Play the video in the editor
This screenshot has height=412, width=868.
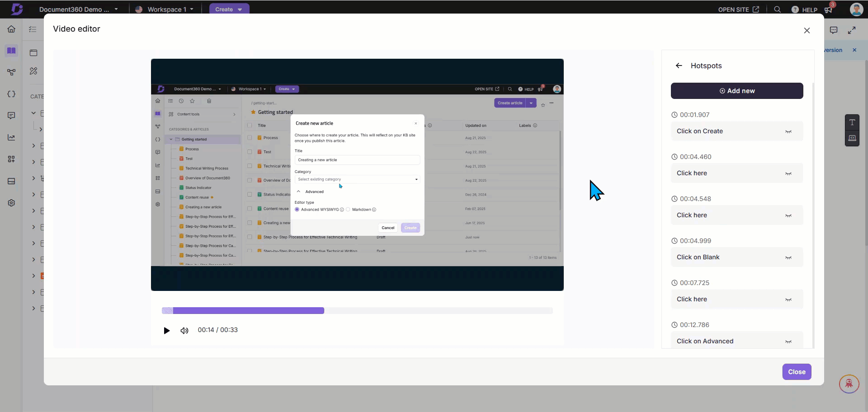[x=166, y=331]
